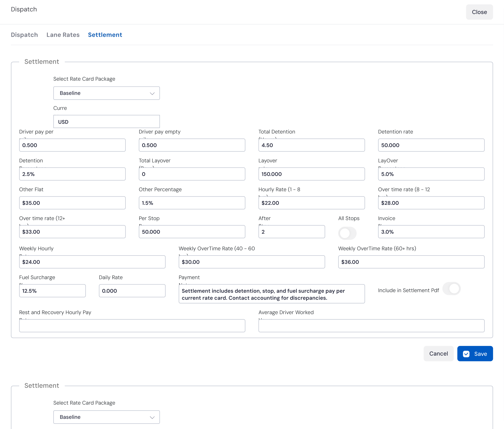
Task: Cancel the settlement changes
Action: click(438, 354)
